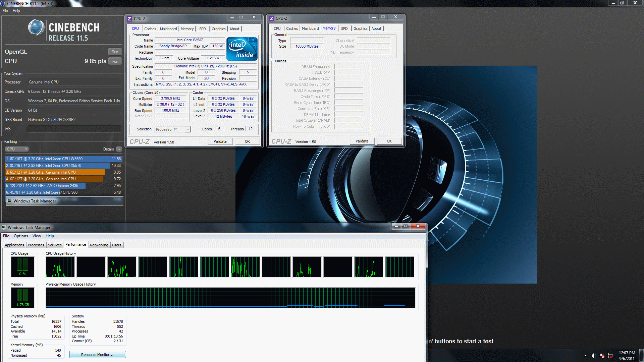Run the OpenGL benchmark
Screen dimensions: 644x362
pyautogui.click(x=115, y=52)
